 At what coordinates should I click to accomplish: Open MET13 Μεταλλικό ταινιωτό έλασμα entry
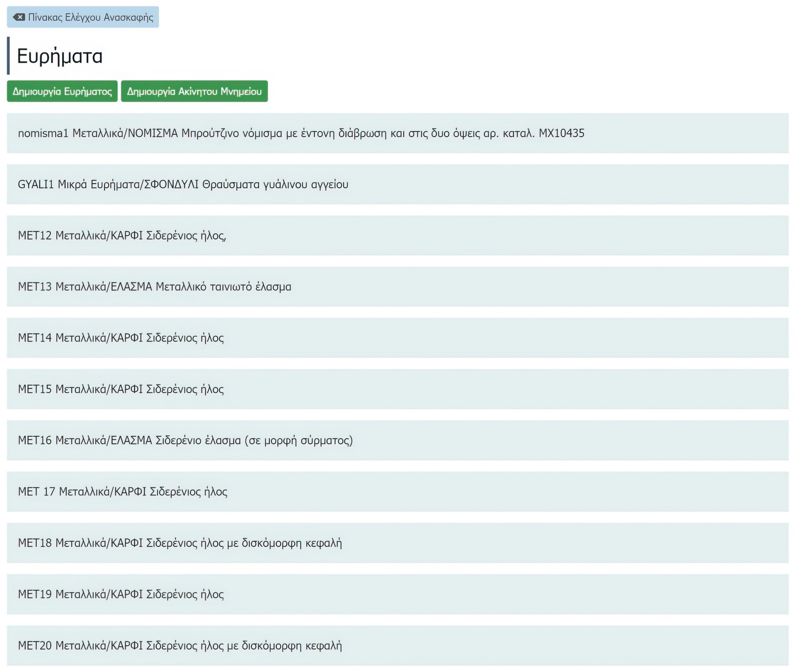154,286
